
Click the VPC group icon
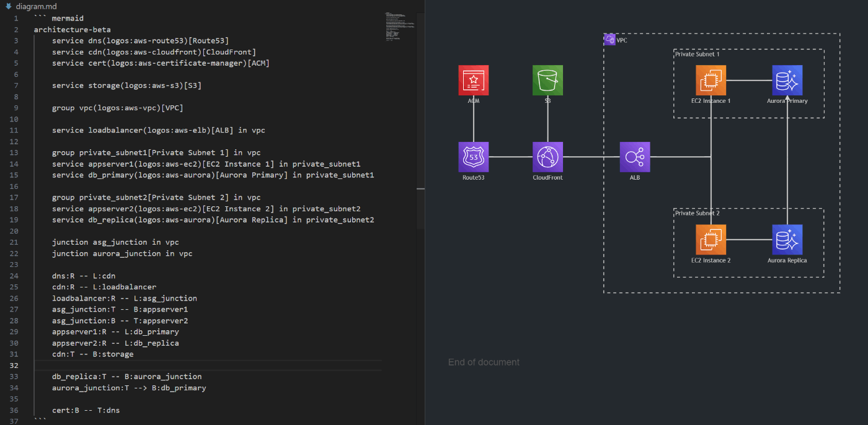(609, 40)
